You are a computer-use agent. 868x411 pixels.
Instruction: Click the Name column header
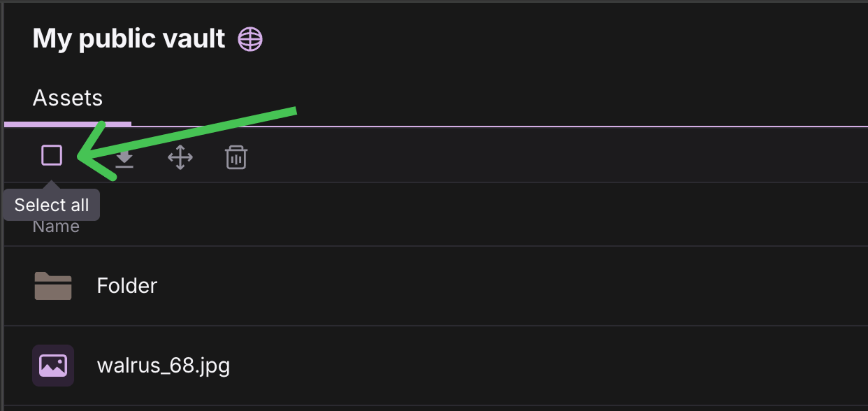click(56, 227)
